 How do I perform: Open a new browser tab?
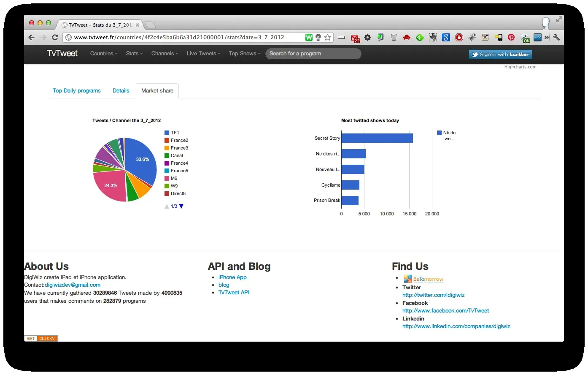pos(150,24)
